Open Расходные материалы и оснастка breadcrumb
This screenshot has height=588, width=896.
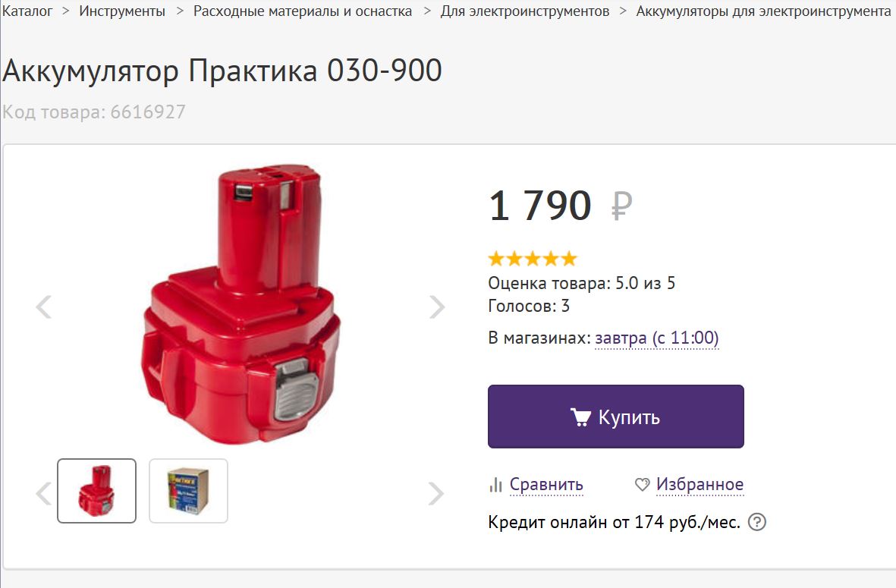[303, 11]
